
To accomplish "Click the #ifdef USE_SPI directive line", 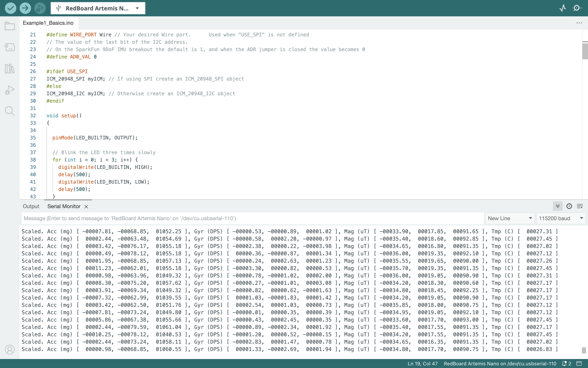I will pyautogui.click(x=67, y=72).
